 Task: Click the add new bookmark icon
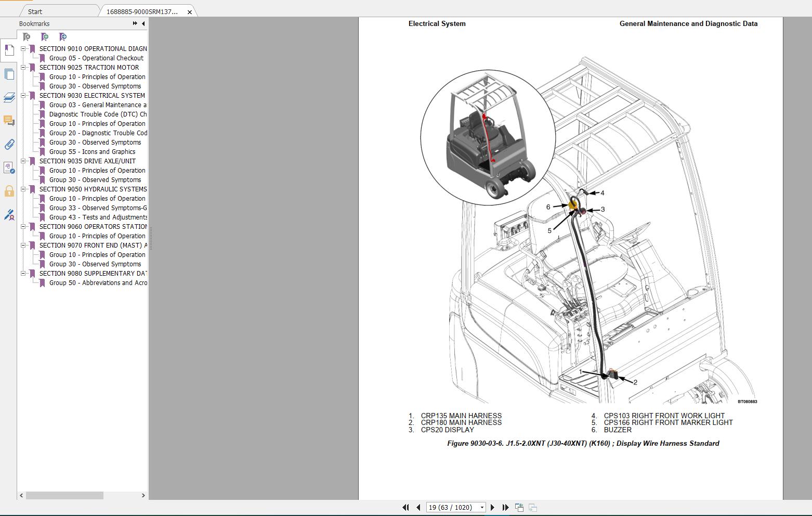click(x=45, y=37)
